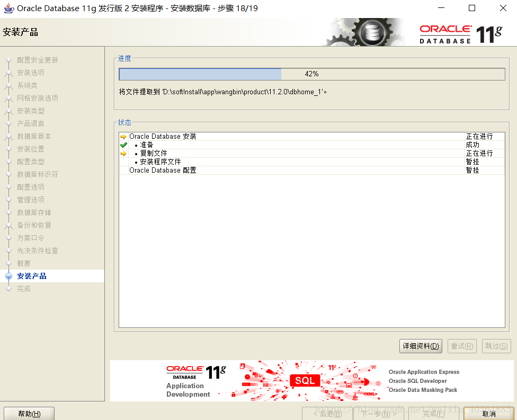This screenshot has width=517, height=420.
Task: Select the 概要 step in sidebar
Action: [24, 263]
